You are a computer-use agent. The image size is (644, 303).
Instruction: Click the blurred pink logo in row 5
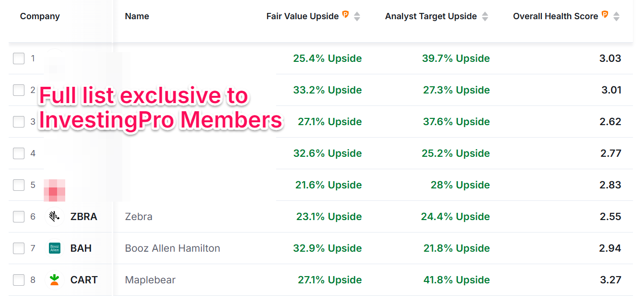[54, 190]
